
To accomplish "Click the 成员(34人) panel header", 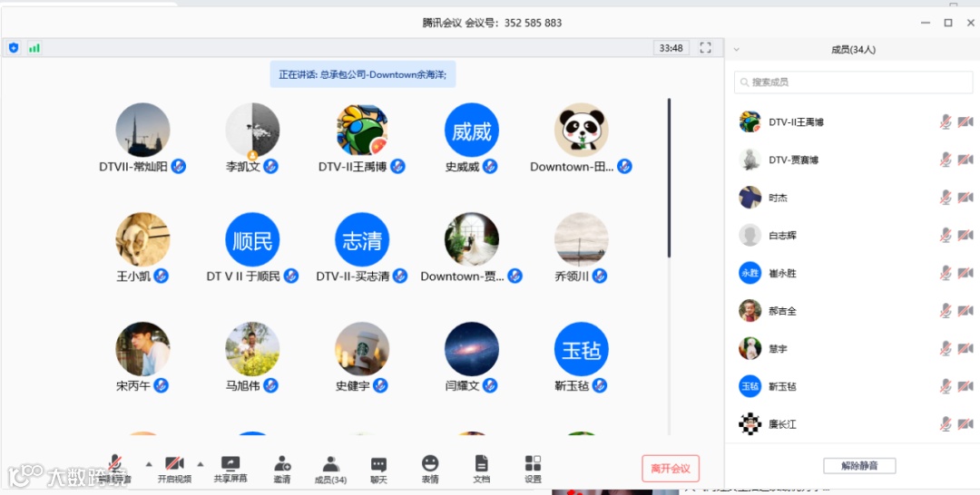I will pyautogui.click(x=853, y=49).
